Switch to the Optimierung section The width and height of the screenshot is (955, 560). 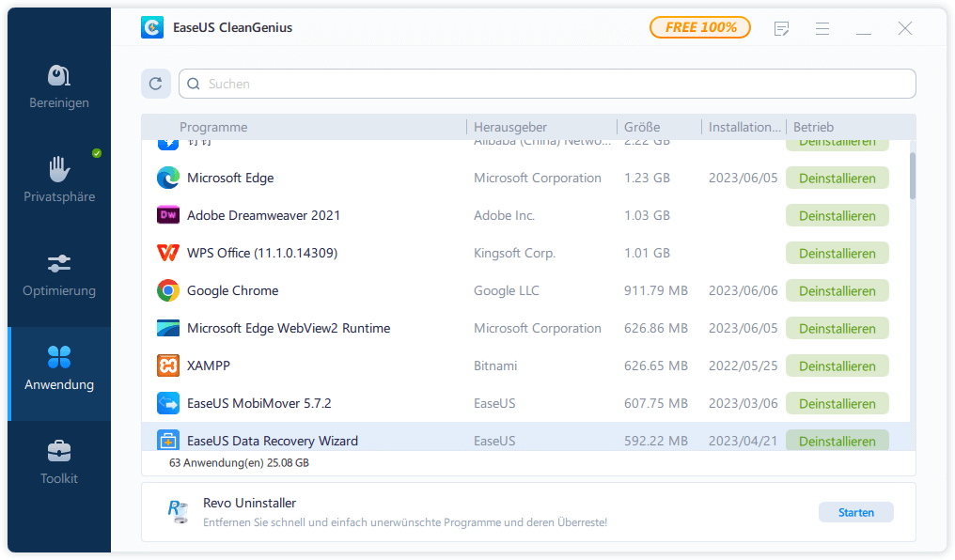click(x=59, y=274)
